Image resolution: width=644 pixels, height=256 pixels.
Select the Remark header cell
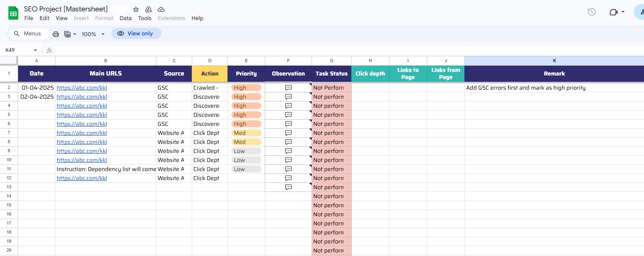(x=554, y=74)
